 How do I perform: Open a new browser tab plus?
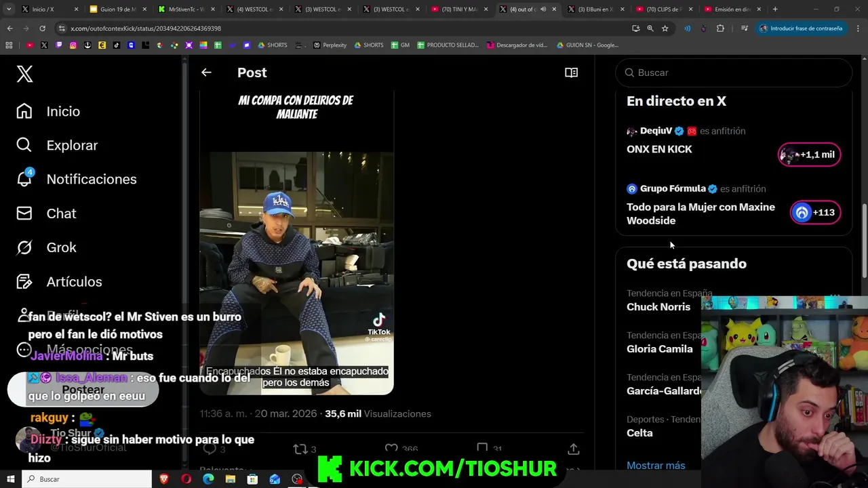(775, 9)
